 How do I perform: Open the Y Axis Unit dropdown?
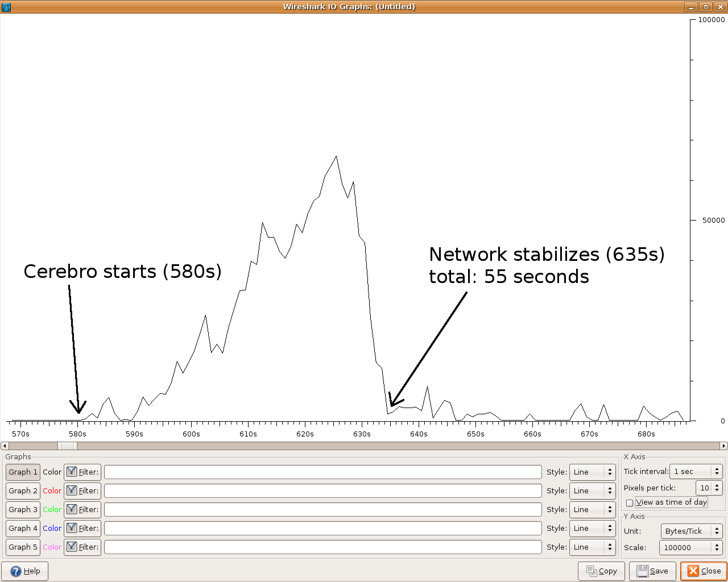[x=691, y=531]
